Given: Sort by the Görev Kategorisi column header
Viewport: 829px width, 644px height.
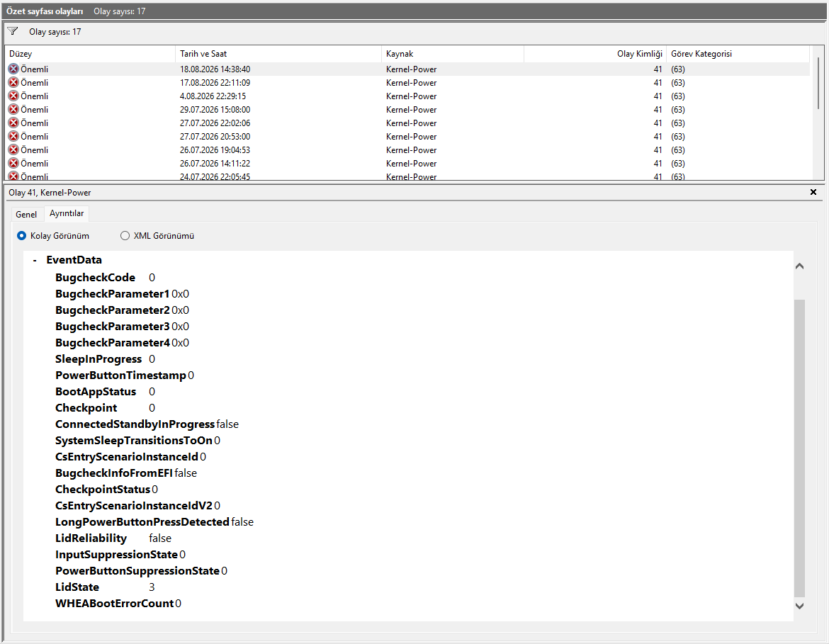Looking at the screenshot, I should (738, 54).
